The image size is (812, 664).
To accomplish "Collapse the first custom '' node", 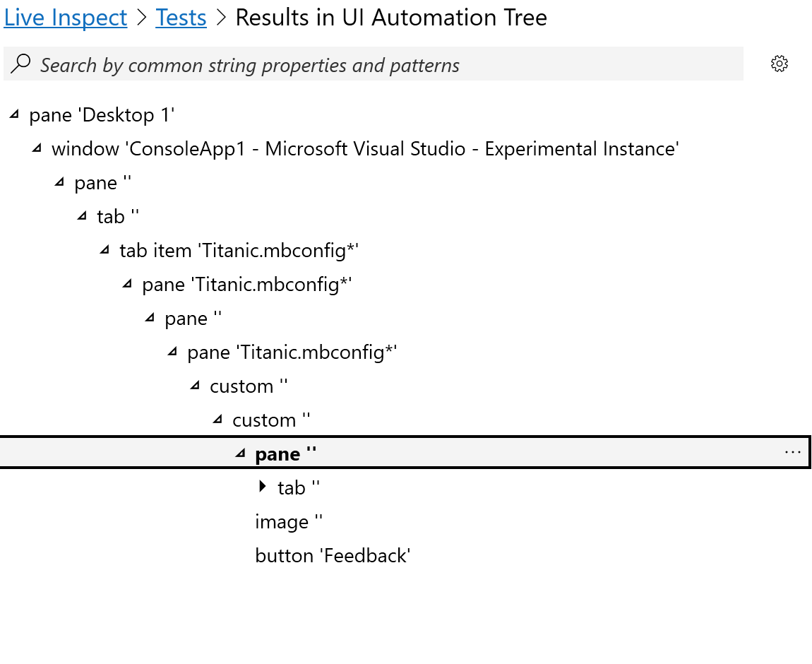I will tap(194, 385).
